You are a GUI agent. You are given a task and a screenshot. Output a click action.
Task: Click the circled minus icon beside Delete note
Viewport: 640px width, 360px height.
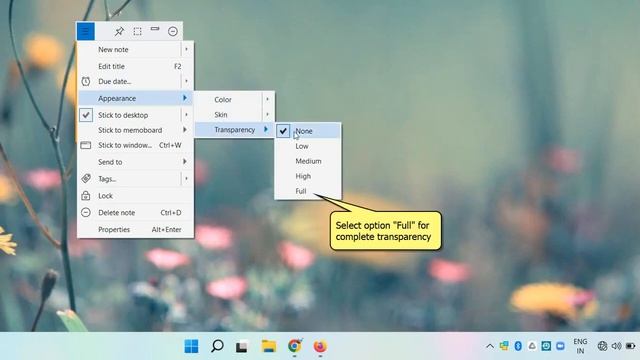click(x=86, y=212)
